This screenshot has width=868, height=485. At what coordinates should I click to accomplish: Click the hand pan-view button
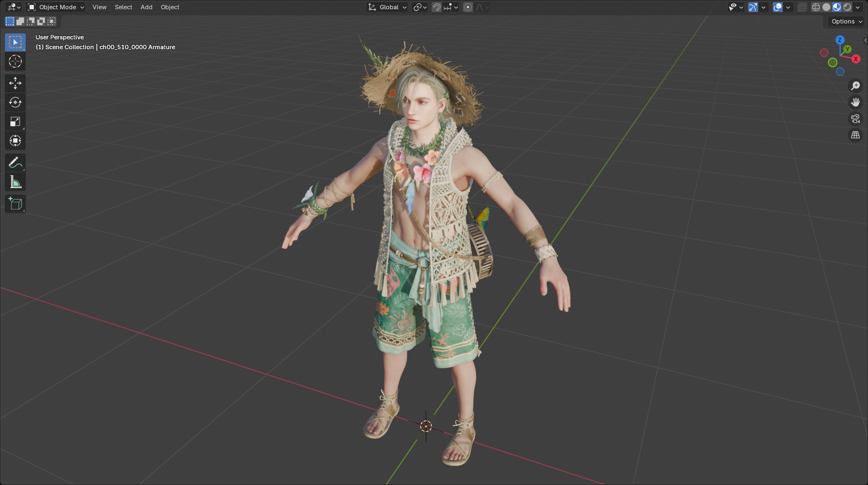pos(855,102)
